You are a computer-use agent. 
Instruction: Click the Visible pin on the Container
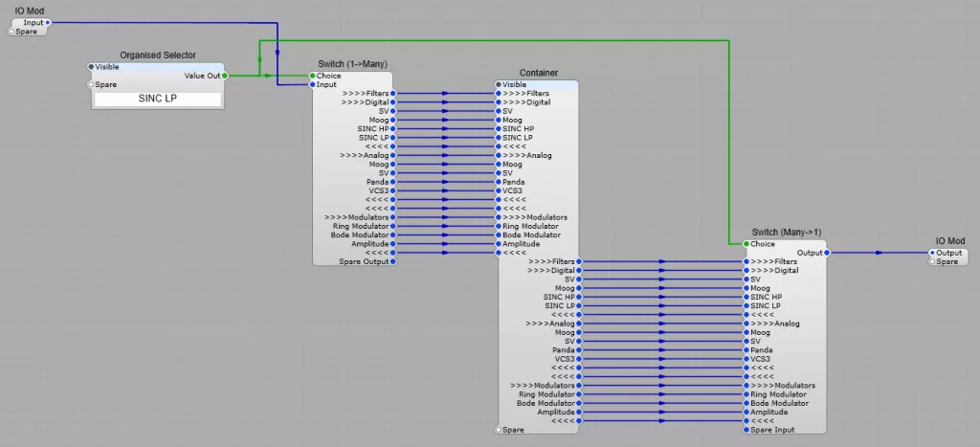coord(498,84)
